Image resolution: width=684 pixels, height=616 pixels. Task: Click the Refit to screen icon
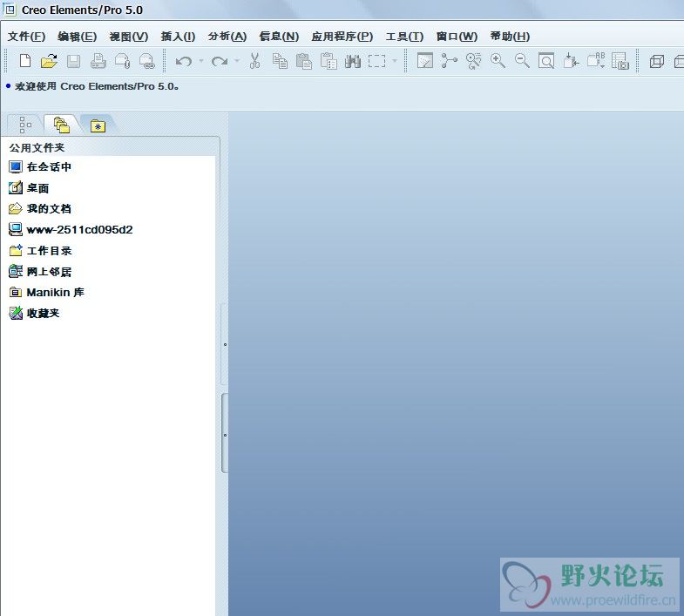pos(546,61)
